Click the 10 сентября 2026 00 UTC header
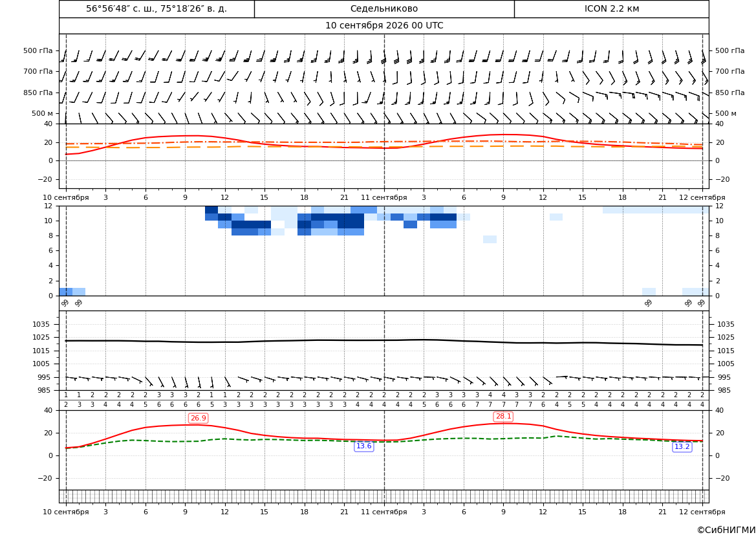The image size is (756, 535). click(x=384, y=26)
